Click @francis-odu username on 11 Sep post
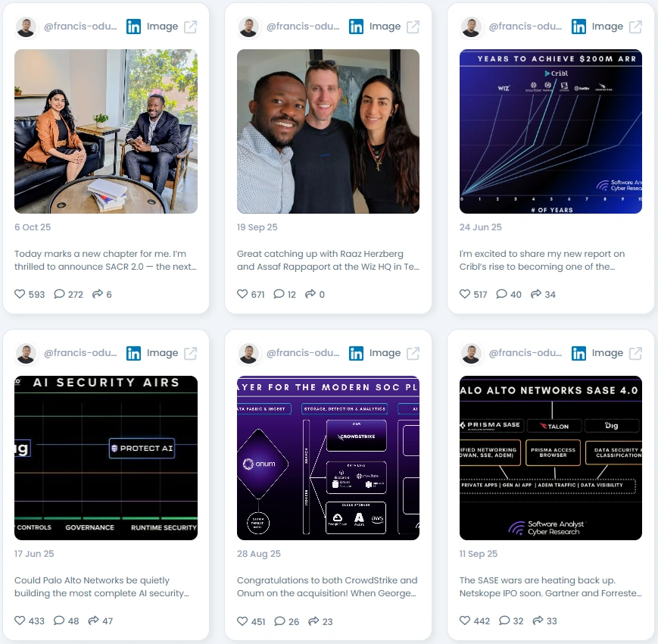The image size is (658, 644). tap(525, 353)
